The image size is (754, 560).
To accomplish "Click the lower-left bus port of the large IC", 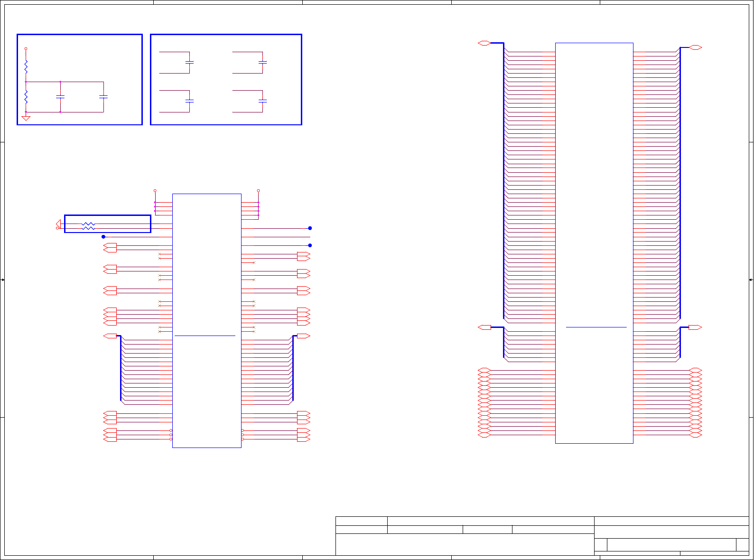I will [x=484, y=327].
